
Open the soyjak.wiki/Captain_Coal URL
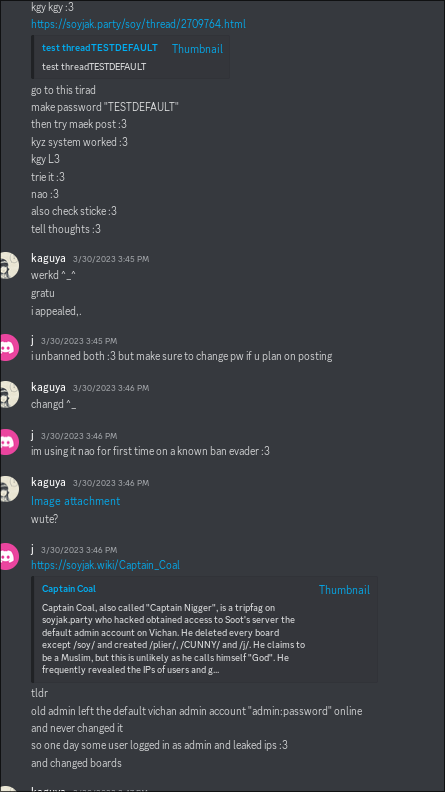pos(106,565)
